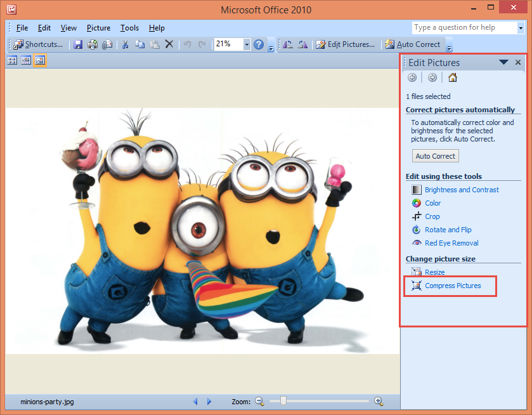Switch to Thumbnail view
The width and height of the screenshot is (532, 415).
coord(12,60)
